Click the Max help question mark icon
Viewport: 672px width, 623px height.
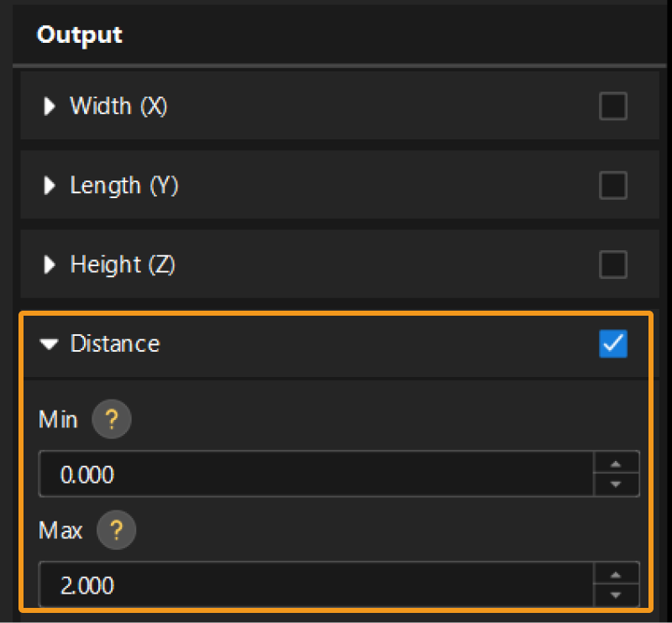(117, 530)
